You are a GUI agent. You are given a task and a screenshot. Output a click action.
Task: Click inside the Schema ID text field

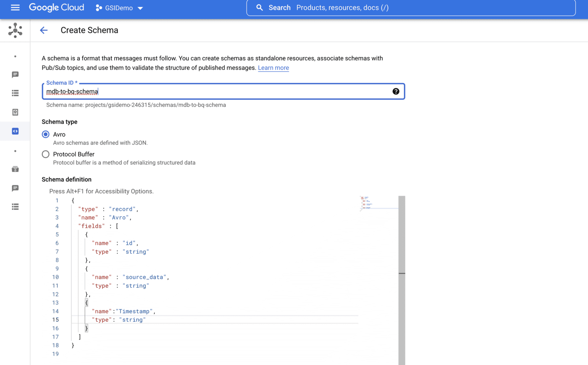pyautogui.click(x=218, y=91)
